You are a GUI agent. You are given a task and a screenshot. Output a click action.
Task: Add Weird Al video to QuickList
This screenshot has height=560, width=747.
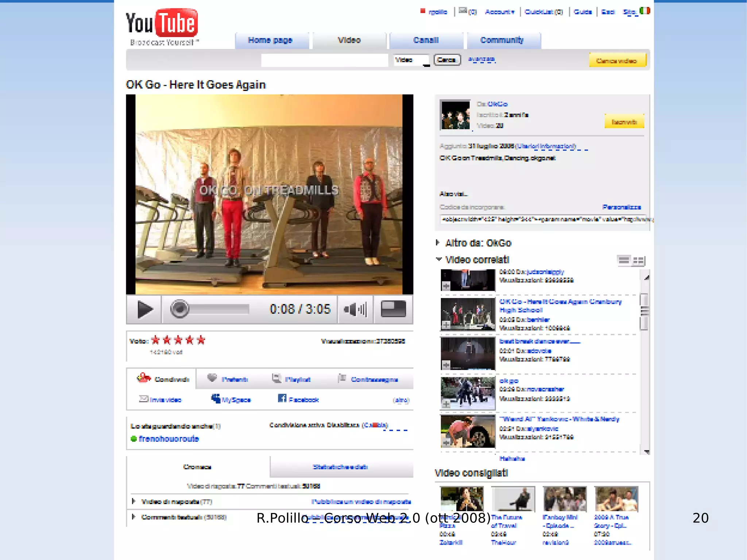point(446,443)
